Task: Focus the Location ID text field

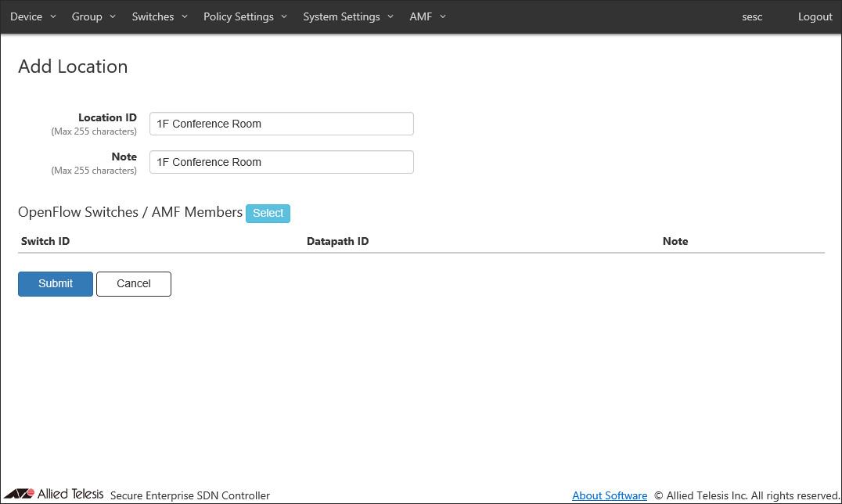Action: point(281,124)
